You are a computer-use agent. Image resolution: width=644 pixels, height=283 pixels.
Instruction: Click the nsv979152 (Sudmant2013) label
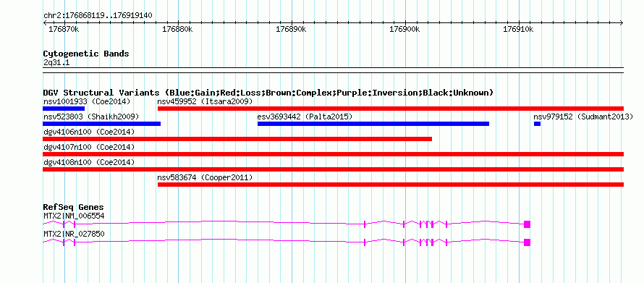(x=583, y=117)
